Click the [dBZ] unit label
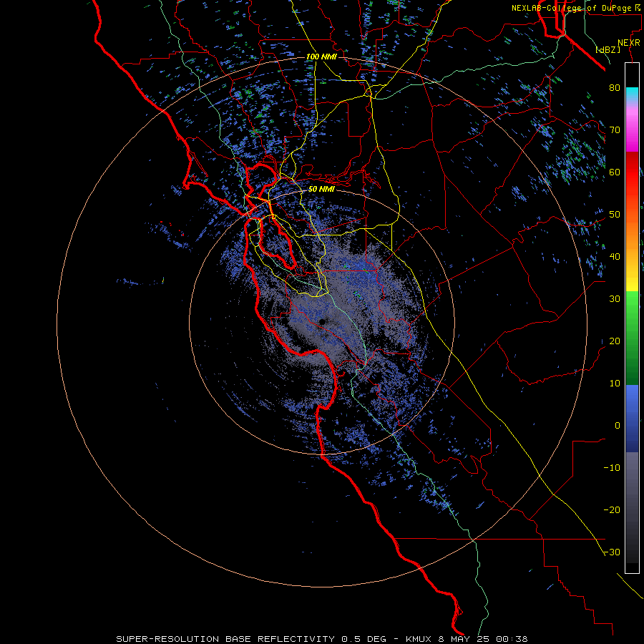The image size is (644, 644). coord(608,49)
